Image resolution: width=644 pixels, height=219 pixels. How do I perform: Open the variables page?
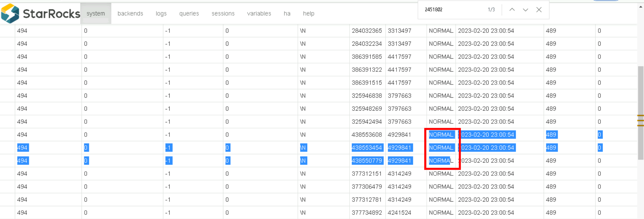[259, 13]
